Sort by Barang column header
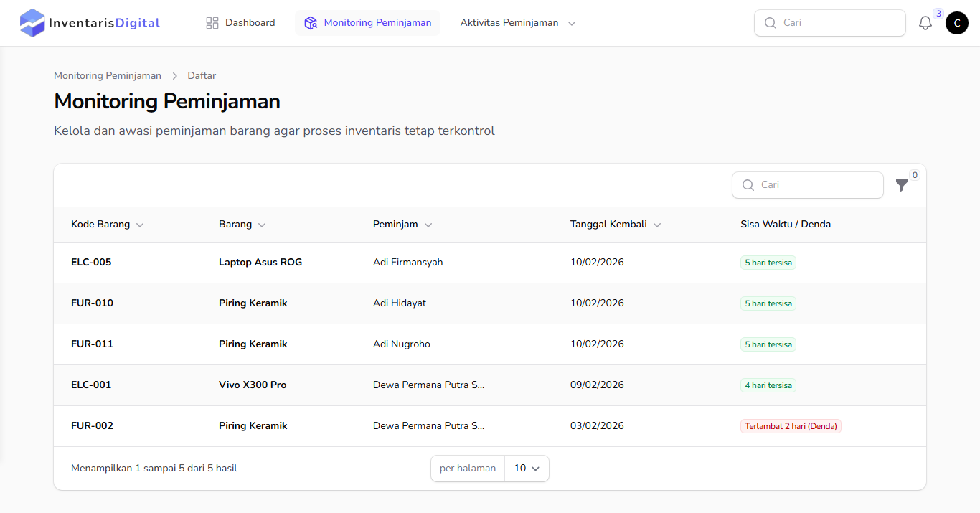This screenshot has height=513, width=980. [x=242, y=225]
